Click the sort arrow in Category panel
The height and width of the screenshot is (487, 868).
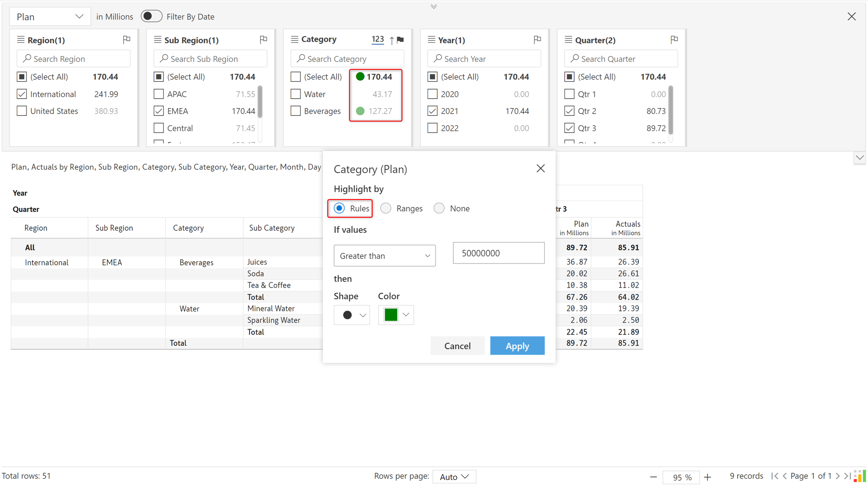392,40
